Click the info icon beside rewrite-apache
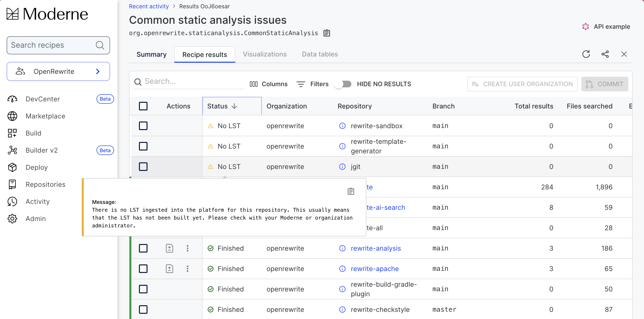Image resolution: width=644 pixels, height=319 pixels. tap(342, 269)
